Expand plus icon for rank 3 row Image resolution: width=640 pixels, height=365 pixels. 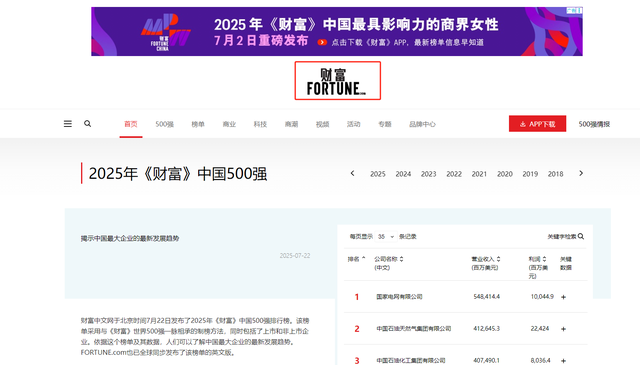pyautogui.click(x=563, y=361)
